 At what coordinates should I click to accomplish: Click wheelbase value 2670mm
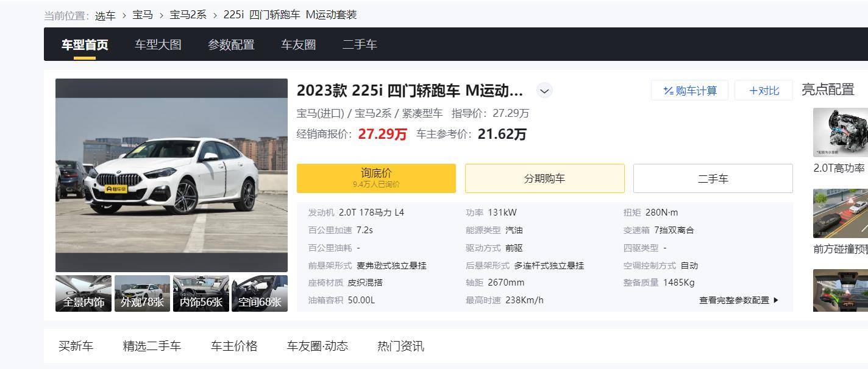505,283
